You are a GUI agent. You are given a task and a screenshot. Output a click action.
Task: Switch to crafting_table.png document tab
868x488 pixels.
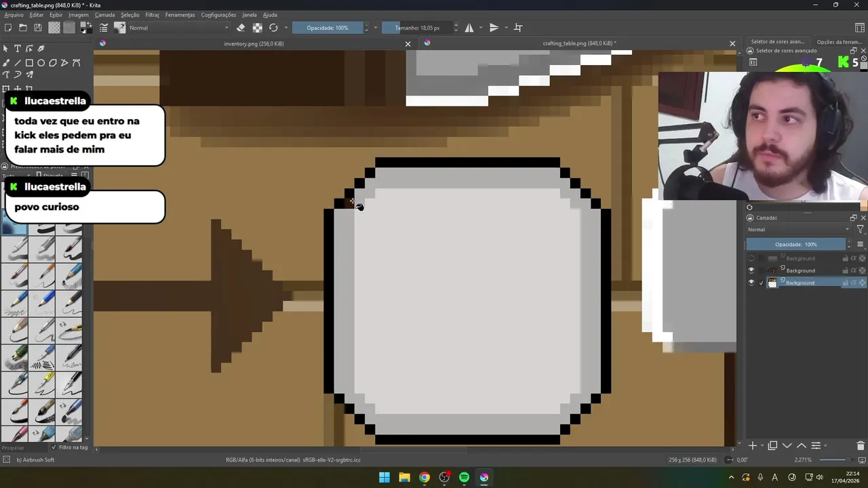click(578, 43)
